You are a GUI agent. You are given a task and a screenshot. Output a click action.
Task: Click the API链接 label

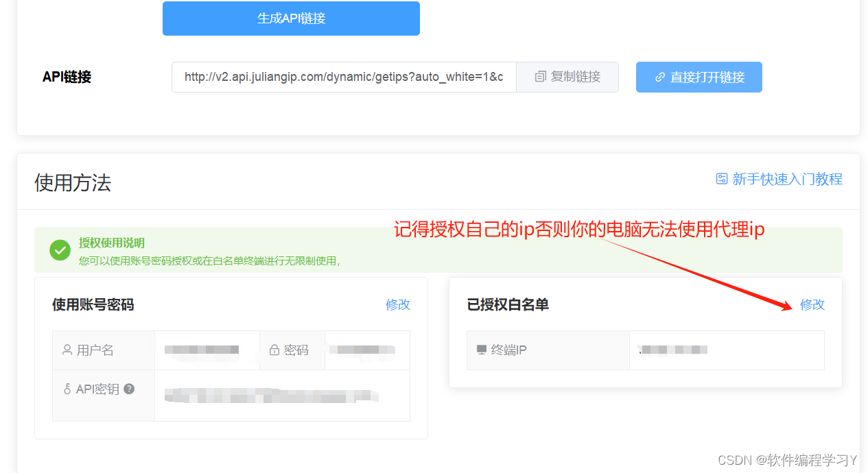67,77
